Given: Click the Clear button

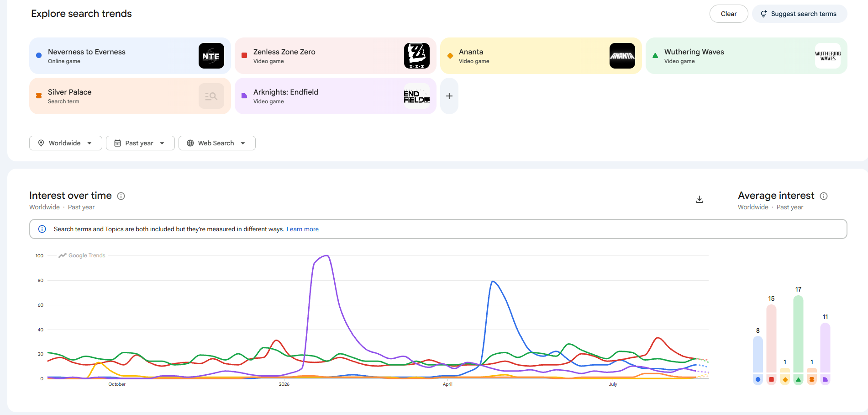Looking at the screenshot, I should pyautogui.click(x=729, y=14).
